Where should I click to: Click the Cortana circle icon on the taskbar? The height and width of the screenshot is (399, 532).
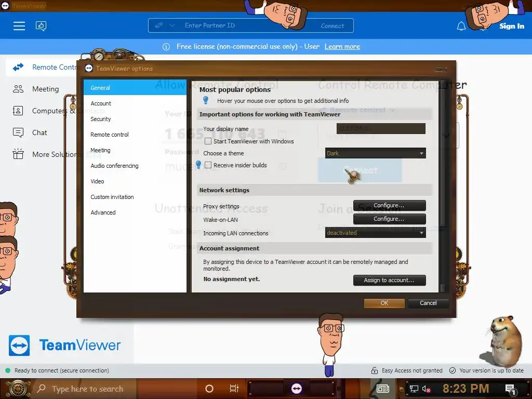[209, 389]
